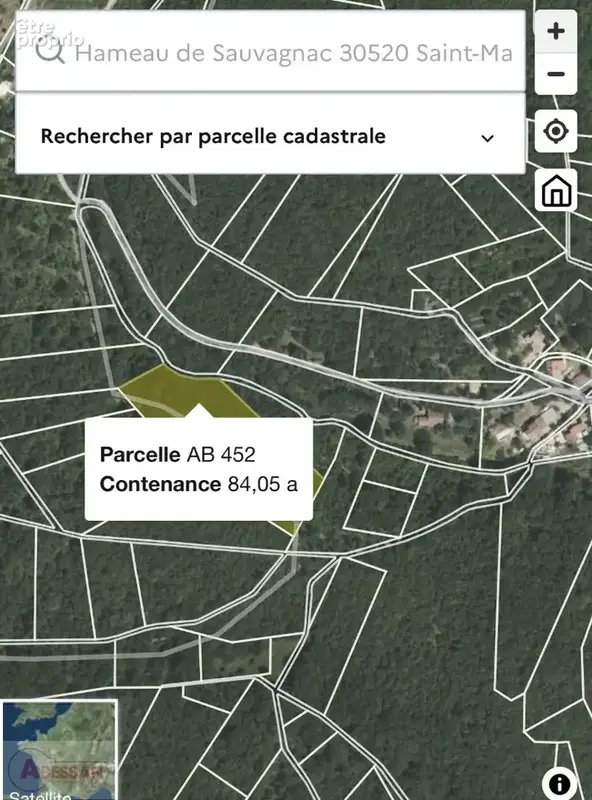Expand Rechercher par parcelle cadastrale
Image resolution: width=592 pixels, height=800 pixels.
(270, 135)
